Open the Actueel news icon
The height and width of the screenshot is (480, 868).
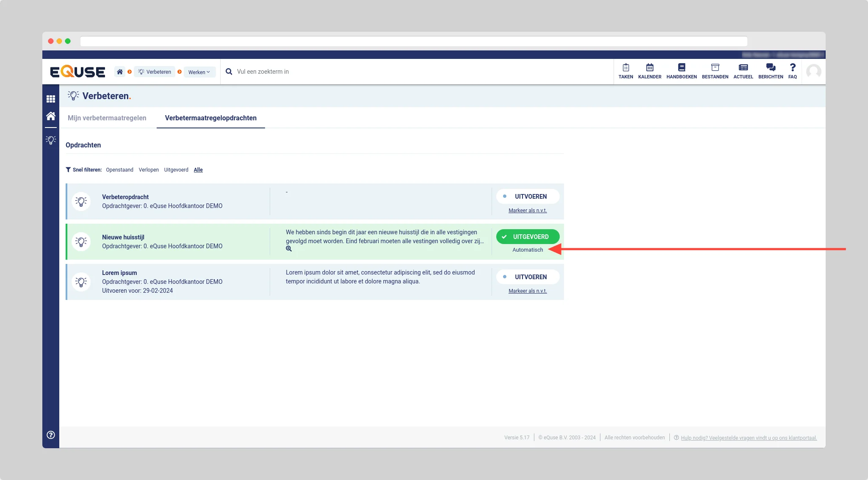tap(743, 68)
